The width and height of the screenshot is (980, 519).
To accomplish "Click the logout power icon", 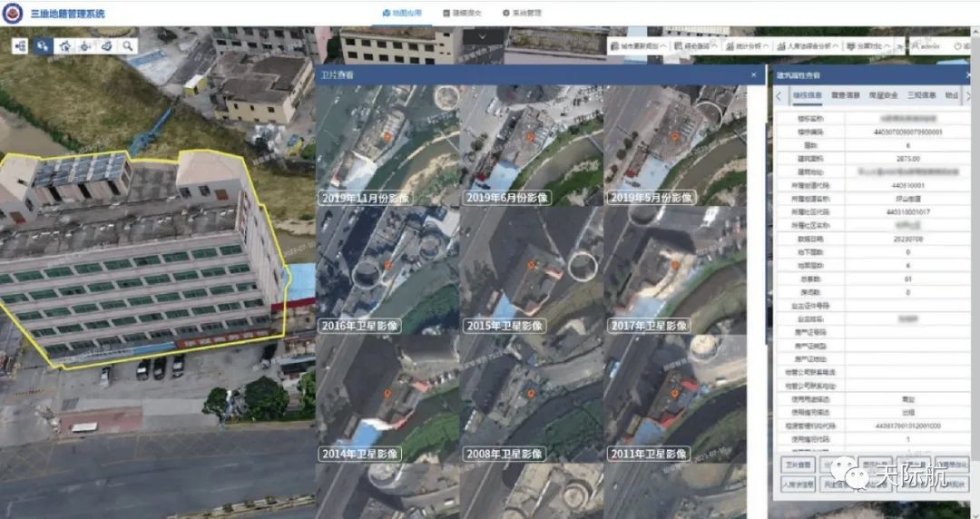I will (x=958, y=46).
